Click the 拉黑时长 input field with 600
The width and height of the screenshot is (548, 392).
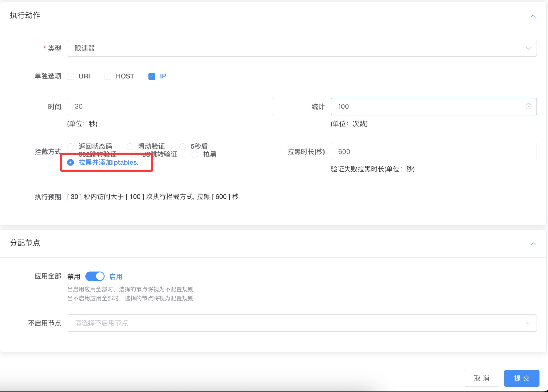click(x=434, y=152)
